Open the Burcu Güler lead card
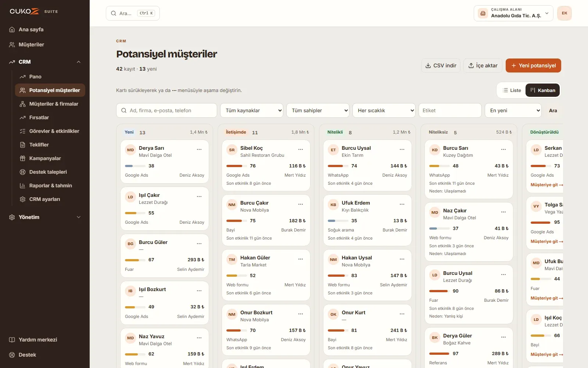 pyautogui.click(x=165, y=256)
